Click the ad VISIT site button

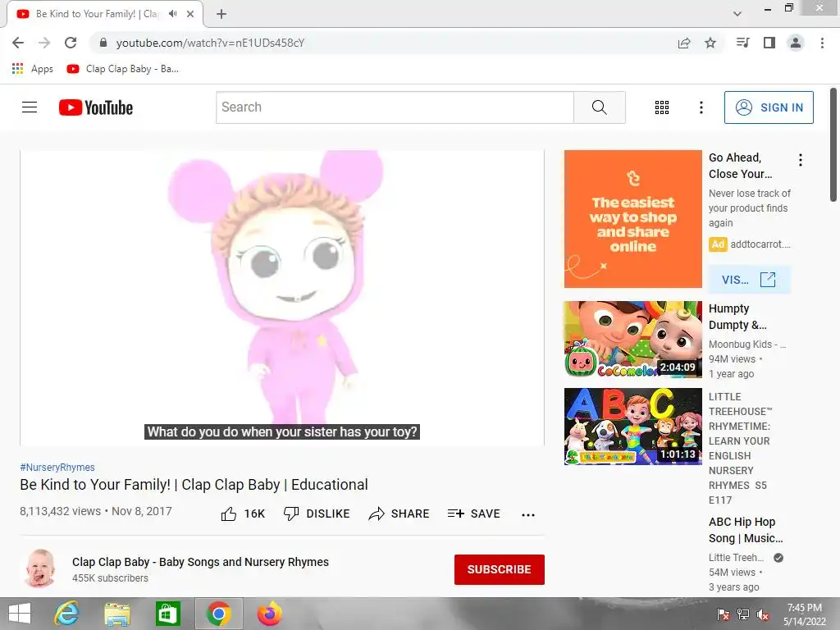tap(749, 280)
